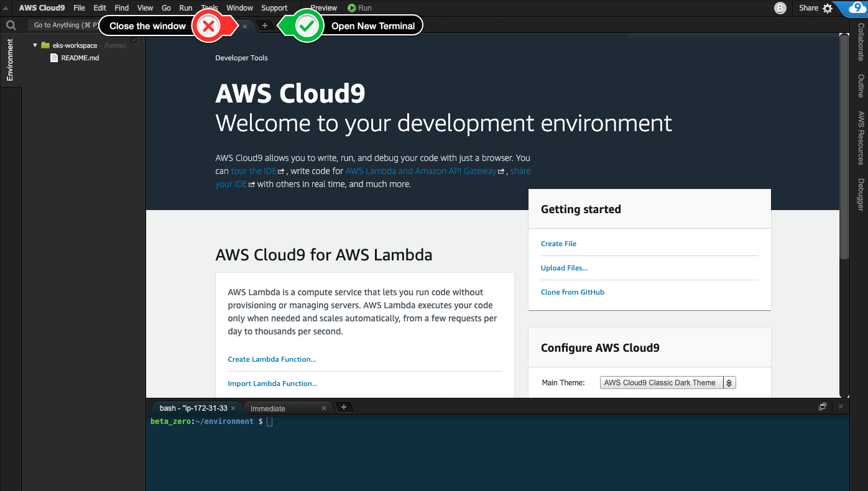Click the Clone from GitHub link
The image size is (868, 491).
[x=573, y=292]
